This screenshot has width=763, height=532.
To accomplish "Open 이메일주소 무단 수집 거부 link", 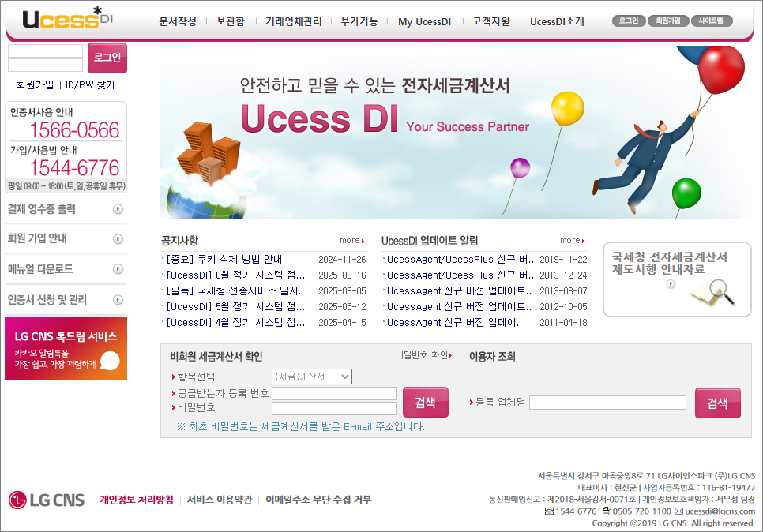I will point(318,500).
